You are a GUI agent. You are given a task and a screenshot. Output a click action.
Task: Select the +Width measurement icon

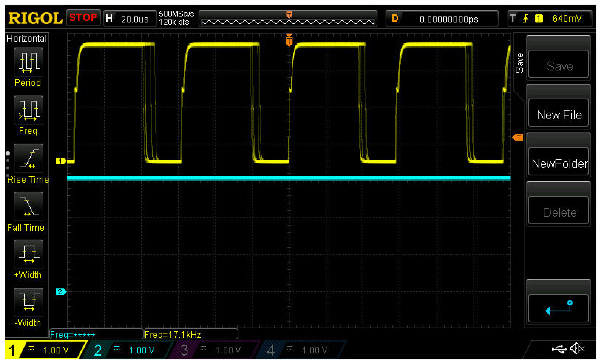point(29,255)
